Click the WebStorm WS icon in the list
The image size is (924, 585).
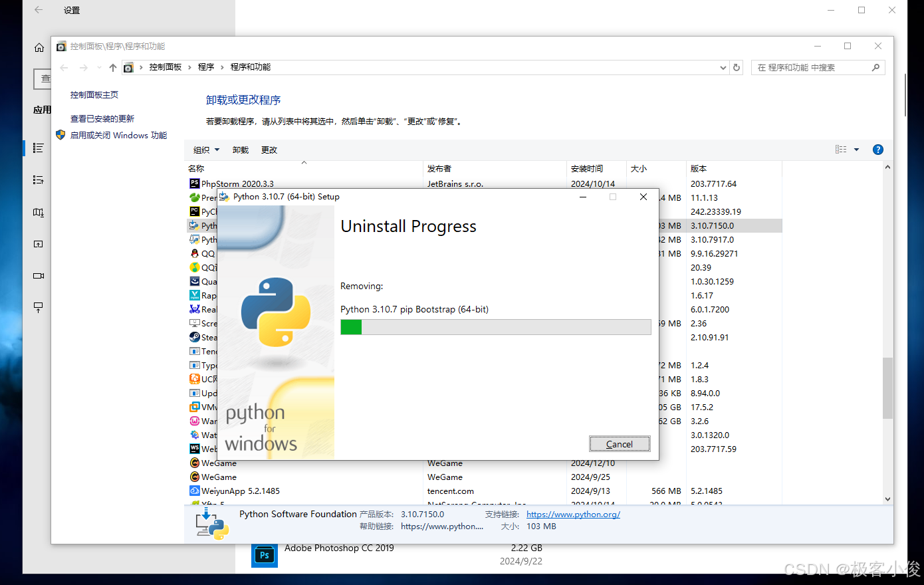pos(195,449)
